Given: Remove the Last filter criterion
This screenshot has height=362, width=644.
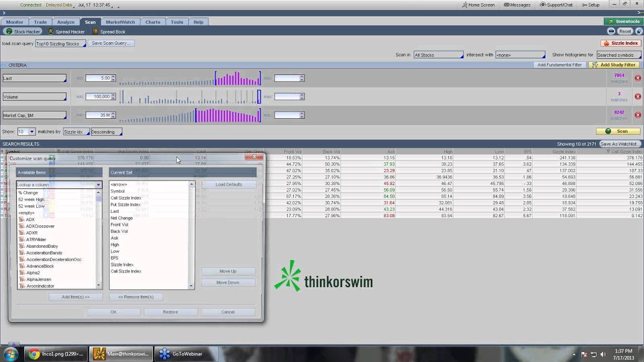Looking at the screenshot, I should pyautogui.click(x=637, y=78).
